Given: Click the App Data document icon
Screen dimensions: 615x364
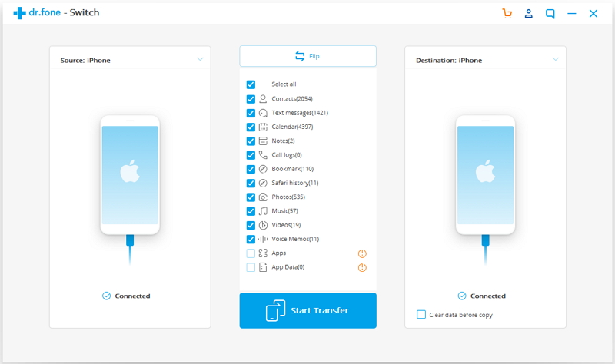Looking at the screenshot, I should tap(263, 267).
